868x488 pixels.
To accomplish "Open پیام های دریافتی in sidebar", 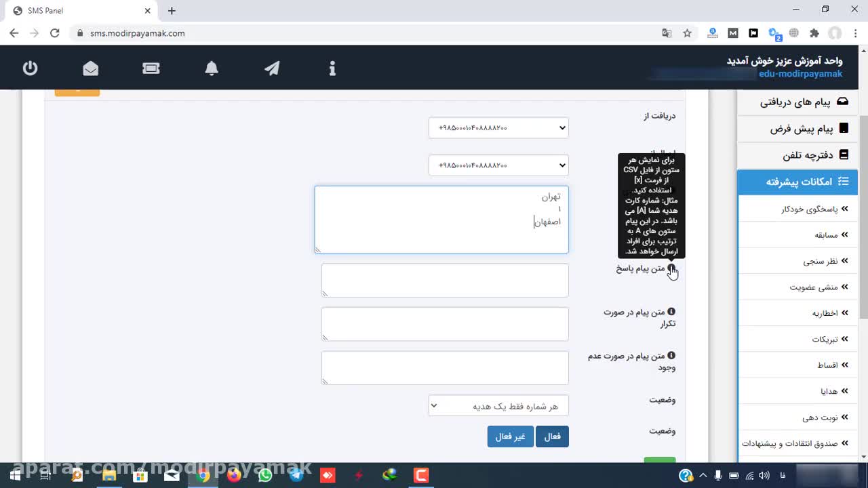I will click(797, 102).
